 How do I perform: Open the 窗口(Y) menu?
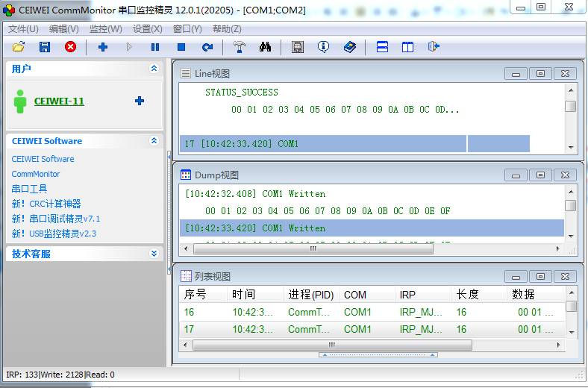click(187, 29)
